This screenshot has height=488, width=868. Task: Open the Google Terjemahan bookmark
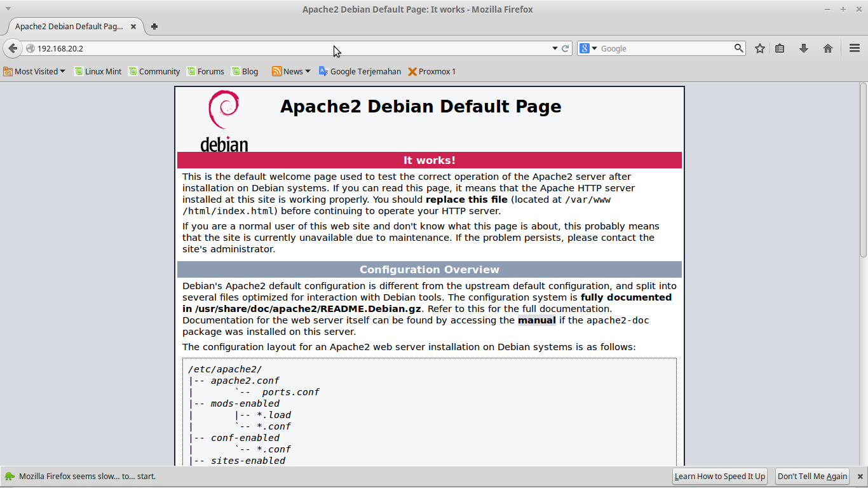click(360, 72)
